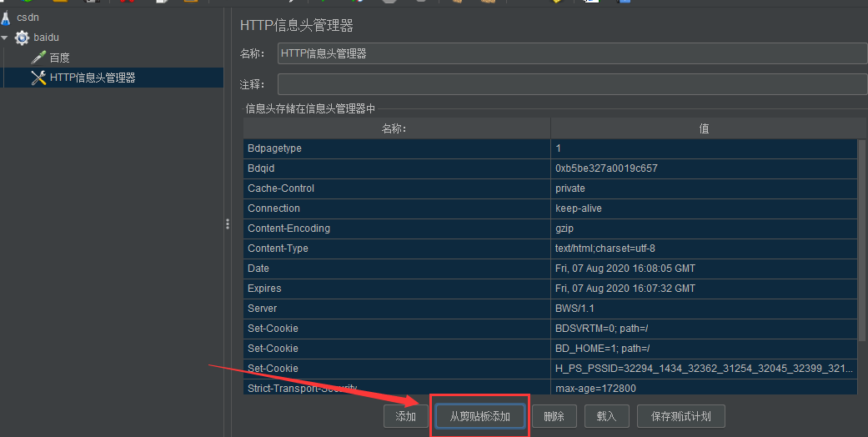Image resolution: width=868 pixels, height=437 pixels.
Task: Click value Fri, 07 Aug 2020 16:08:05 GMT
Action: (x=704, y=268)
